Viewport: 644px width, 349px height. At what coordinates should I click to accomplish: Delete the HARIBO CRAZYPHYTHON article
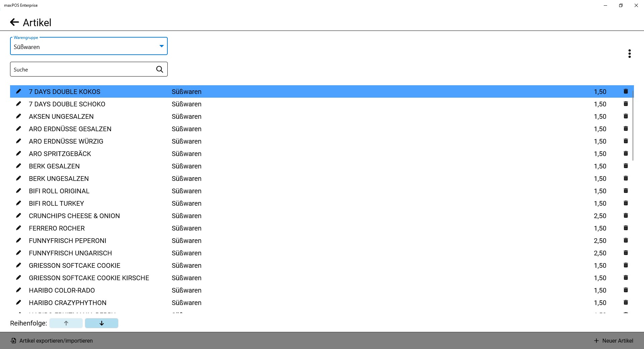(626, 302)
